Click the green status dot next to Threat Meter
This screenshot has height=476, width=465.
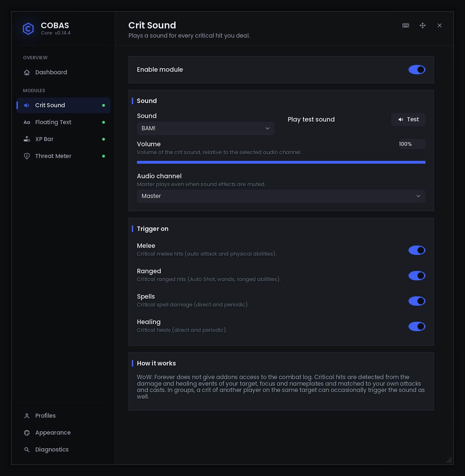coord(104,156)
